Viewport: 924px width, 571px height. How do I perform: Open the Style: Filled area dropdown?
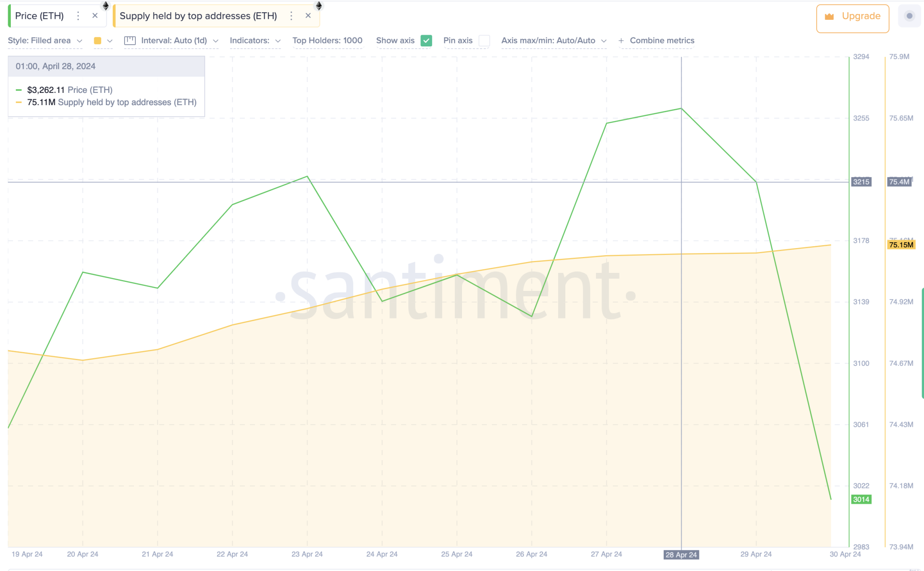45,40
